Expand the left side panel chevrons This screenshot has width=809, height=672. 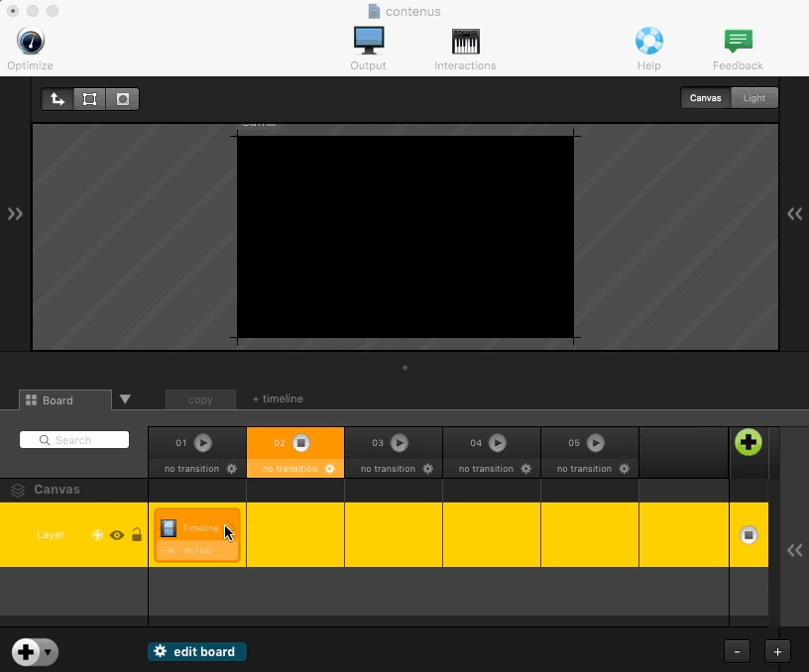coord(15,213)
